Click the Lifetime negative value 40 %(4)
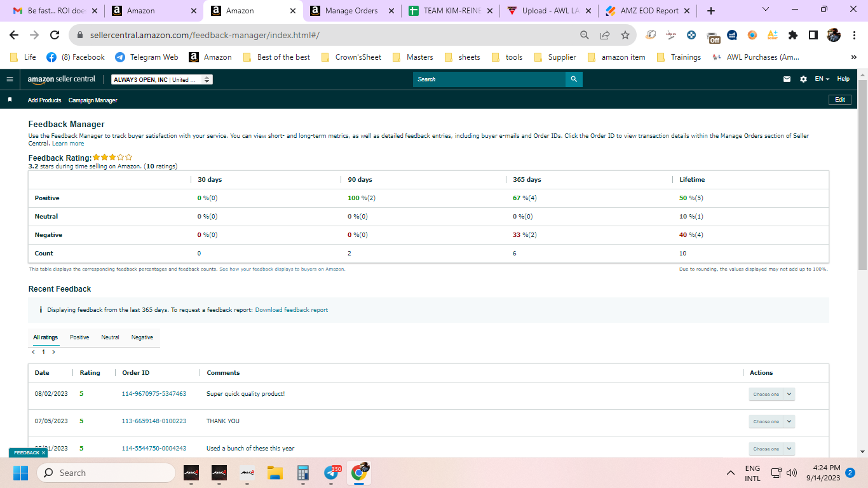This screenshot has width=868, height=488. coord(691,235)
